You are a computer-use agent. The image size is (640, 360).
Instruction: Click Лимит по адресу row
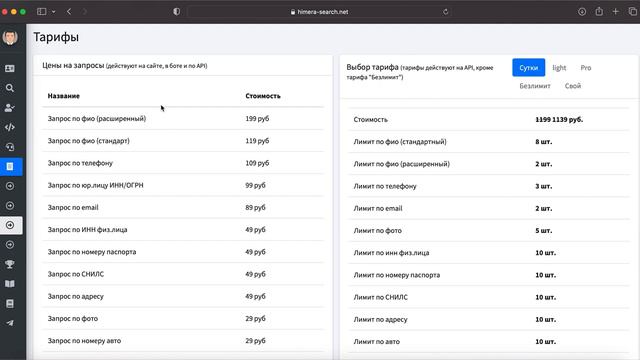[x=489, y=320]
